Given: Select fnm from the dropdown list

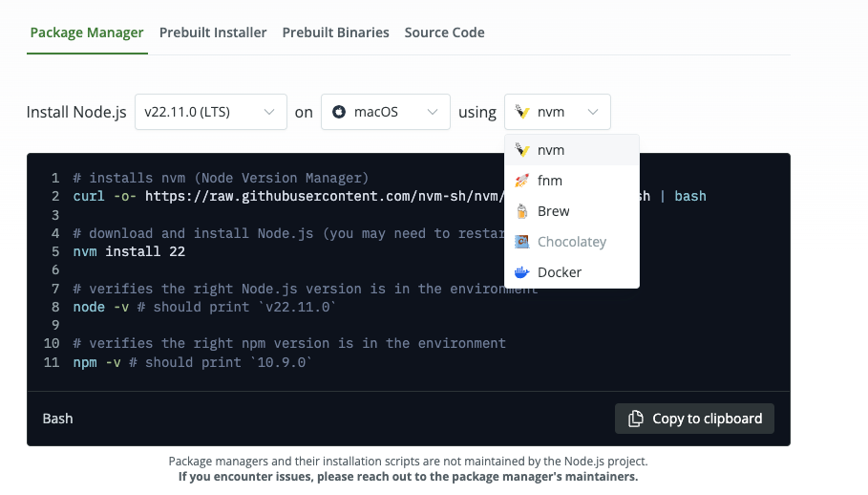Looking at the screenshot, I should (x=572, y=181).
